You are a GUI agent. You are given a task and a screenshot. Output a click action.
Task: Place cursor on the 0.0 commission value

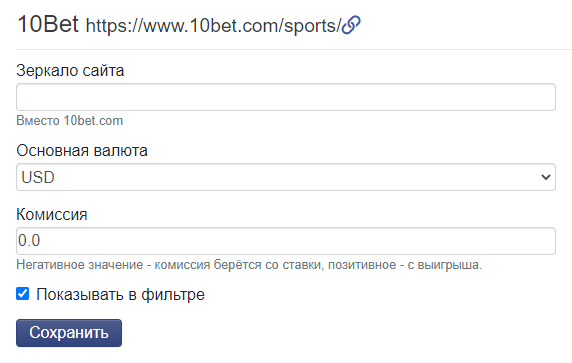[x=29, y=241]
